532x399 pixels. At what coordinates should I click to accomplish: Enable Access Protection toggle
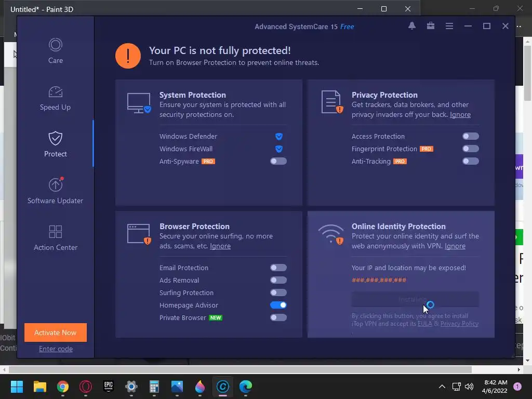click(471, 137)
